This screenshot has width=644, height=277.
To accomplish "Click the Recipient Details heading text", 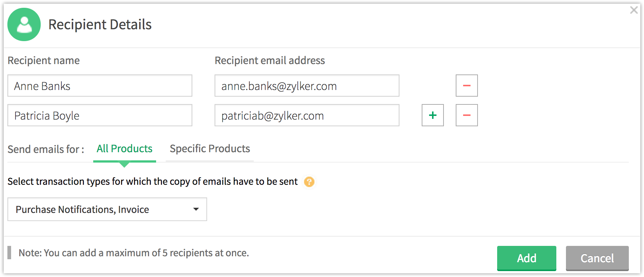I will (x=100, y=24).
